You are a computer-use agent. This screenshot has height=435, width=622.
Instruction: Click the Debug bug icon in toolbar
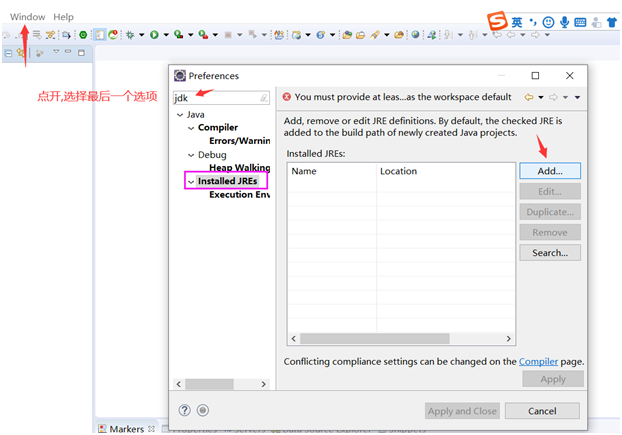(x=130, y=35)
